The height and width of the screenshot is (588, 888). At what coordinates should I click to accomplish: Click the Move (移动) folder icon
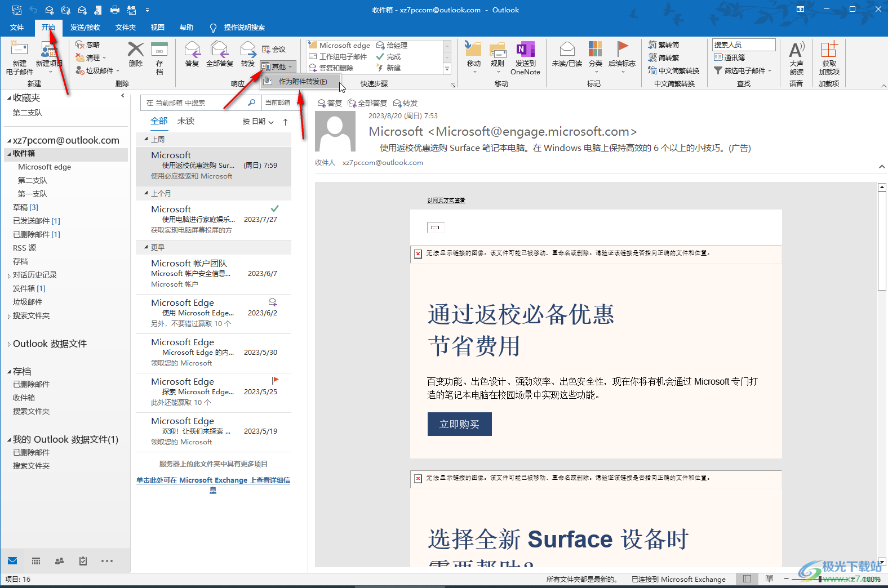(473, 49)
